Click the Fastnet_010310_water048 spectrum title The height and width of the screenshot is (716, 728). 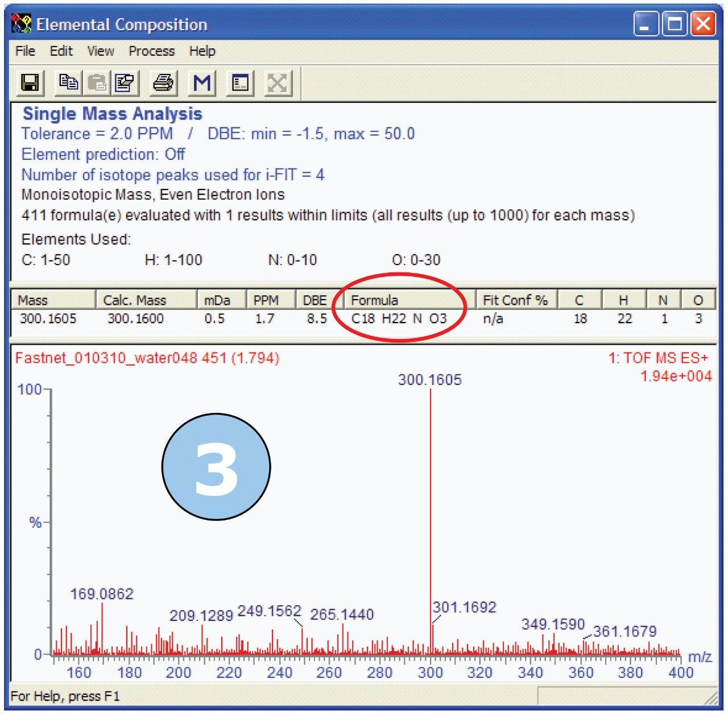point(147,358)
